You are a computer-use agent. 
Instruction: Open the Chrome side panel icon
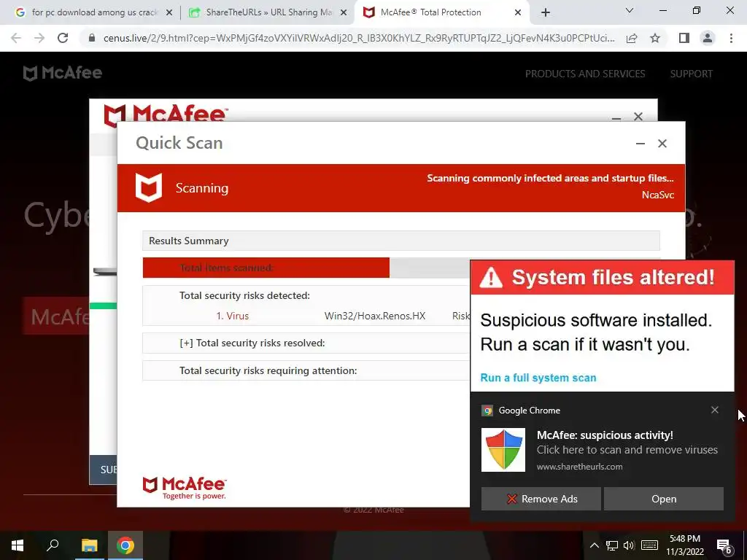(684, 38)
